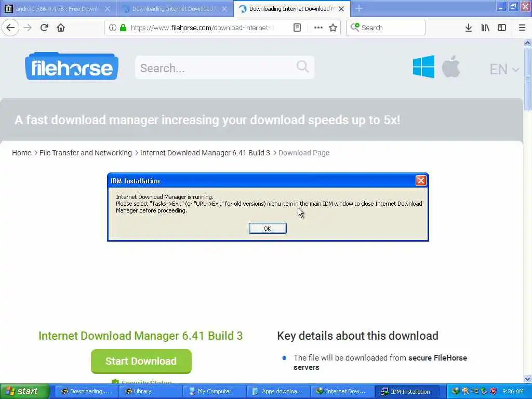Click the vertical scrollbar thumb
The image size is (532, 399).
click(527, 79)
